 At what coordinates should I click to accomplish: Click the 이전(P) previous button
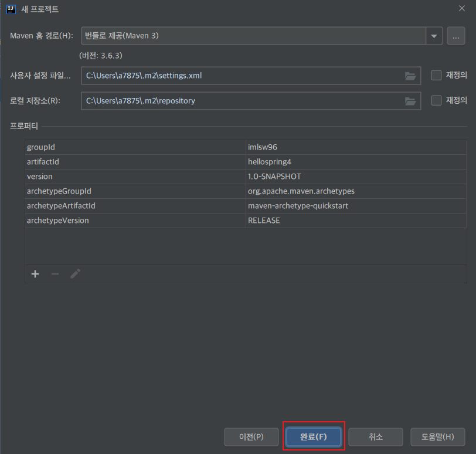click(x=251, y=437)
